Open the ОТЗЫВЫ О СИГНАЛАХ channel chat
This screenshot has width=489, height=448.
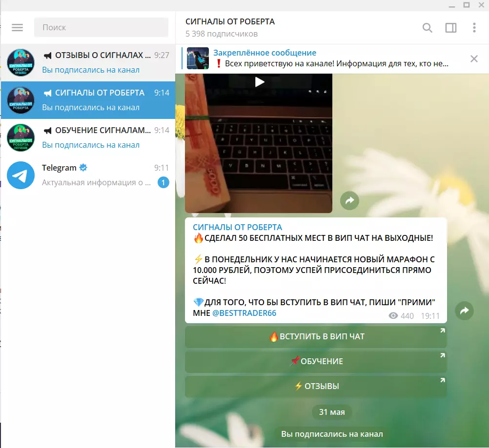pyautogui.click(x=88, y=62)
